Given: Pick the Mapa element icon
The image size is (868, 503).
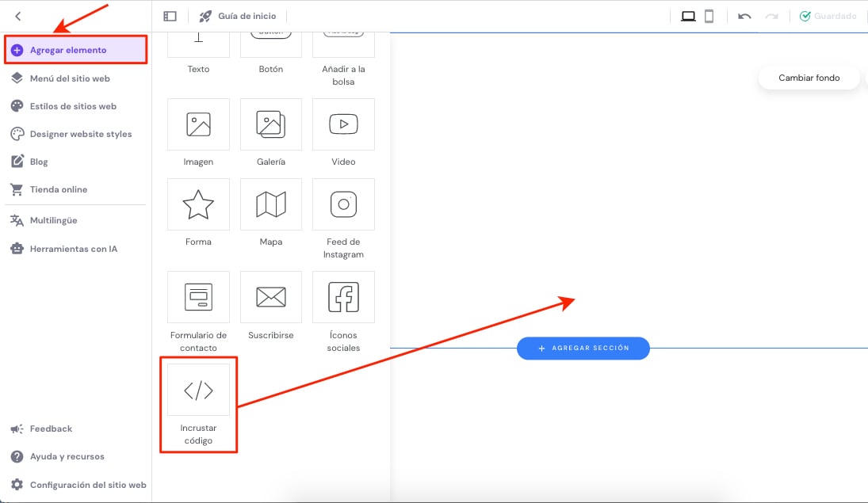Looking at the screenshot, I should (x=271, y=205).
